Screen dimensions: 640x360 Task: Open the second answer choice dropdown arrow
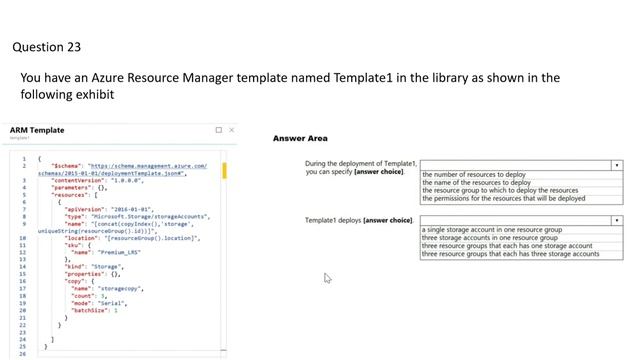(617, 220)
